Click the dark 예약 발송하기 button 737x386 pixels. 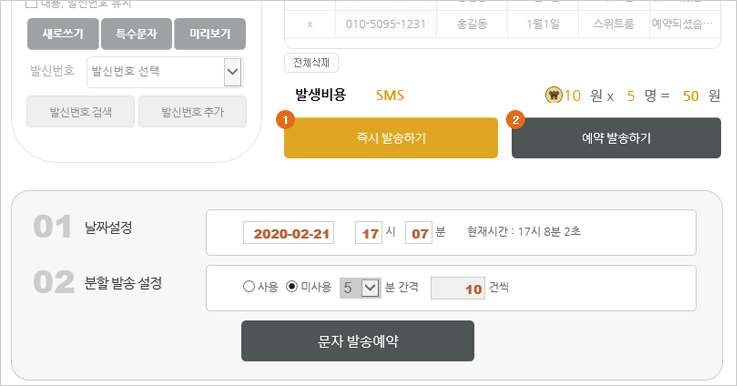point(616,138)
